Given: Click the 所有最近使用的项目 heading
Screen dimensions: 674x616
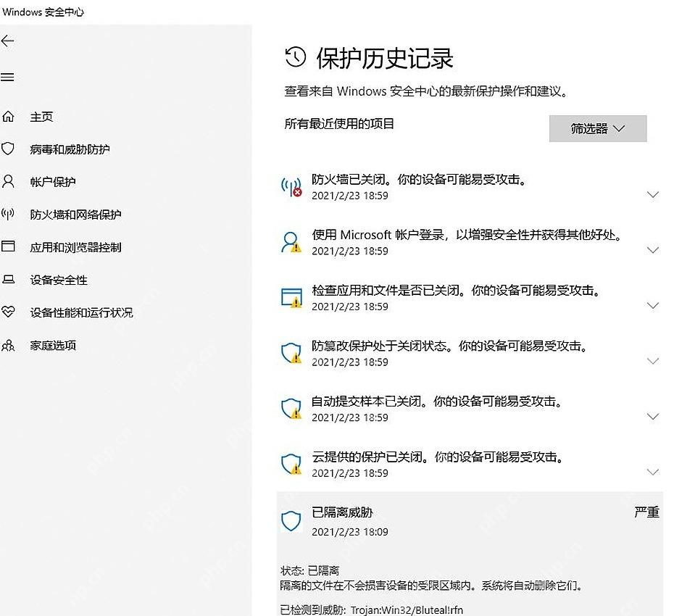Looking at the screenshot, I should (339, 124).
